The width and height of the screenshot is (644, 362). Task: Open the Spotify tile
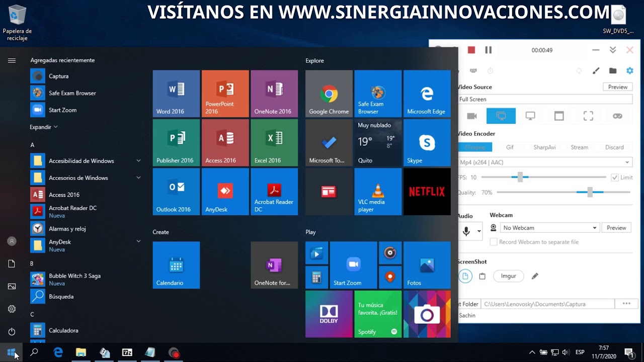point(378,314)
